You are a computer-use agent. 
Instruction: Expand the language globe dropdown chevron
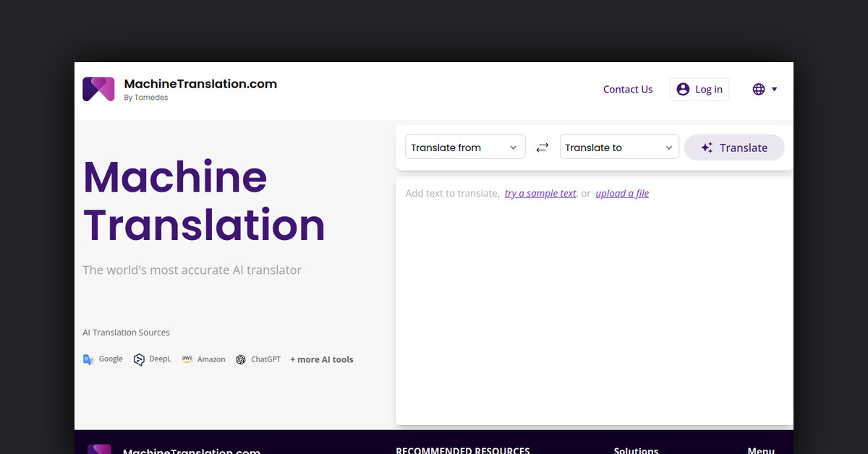[773, 89]
